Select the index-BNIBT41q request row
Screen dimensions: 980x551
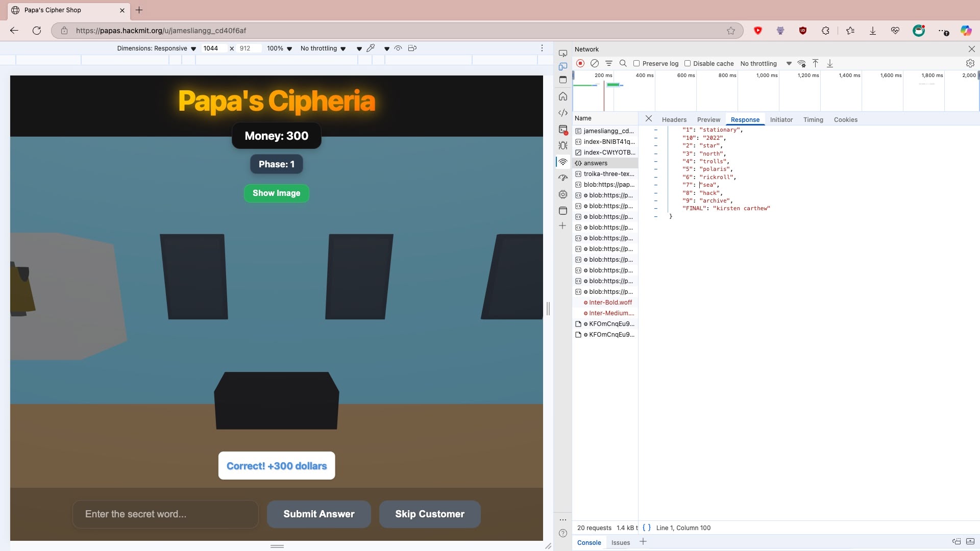pos(605,142)
